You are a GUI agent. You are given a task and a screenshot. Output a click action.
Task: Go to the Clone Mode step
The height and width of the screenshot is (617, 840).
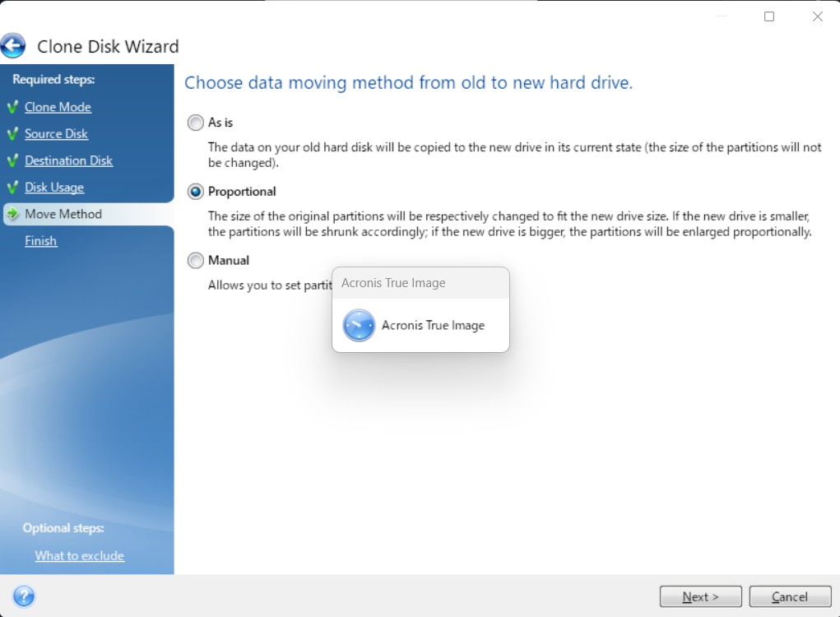(58, 107)
